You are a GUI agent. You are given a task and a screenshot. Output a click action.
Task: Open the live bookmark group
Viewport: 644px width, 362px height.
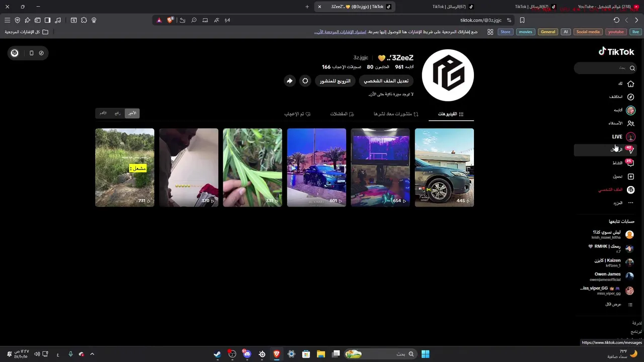[x=635, y=32]
